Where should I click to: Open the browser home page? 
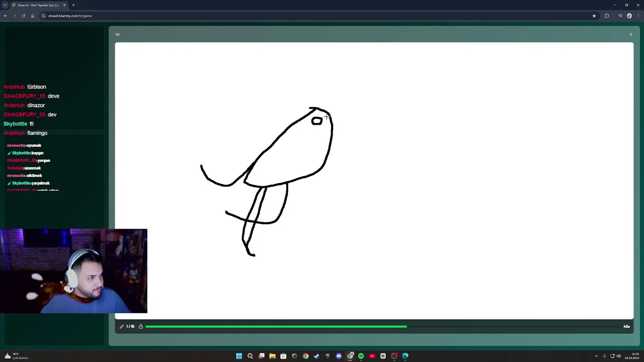[x=33, y=16]
